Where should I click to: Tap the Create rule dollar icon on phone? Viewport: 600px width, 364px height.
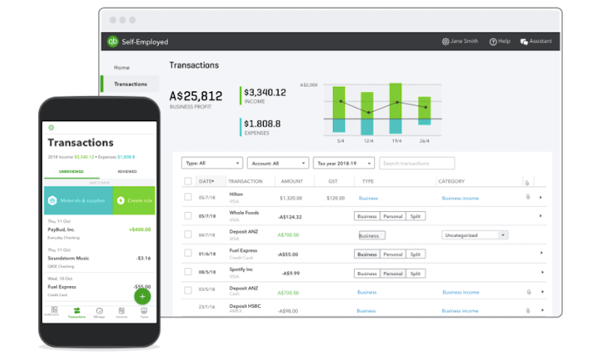[x=121, y=200]
